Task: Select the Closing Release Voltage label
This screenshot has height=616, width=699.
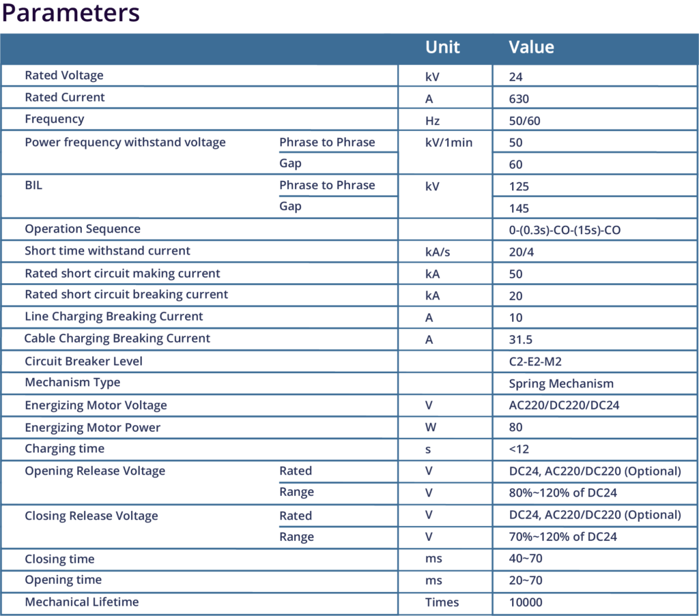Action: [x=91, y=516]
